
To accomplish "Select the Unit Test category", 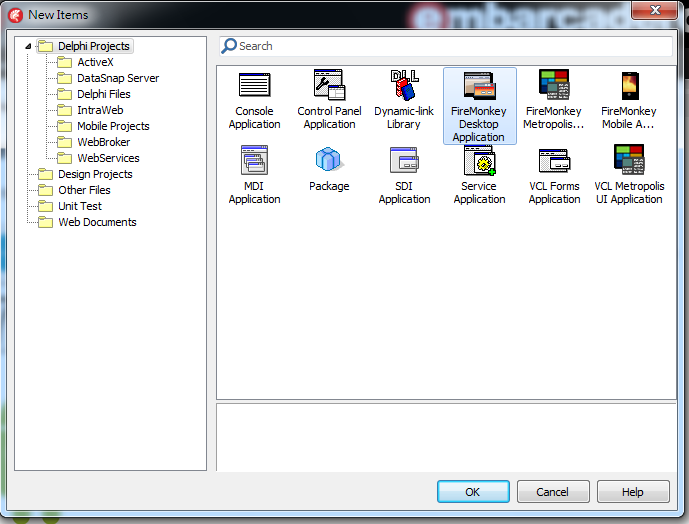I will click(x=80, y=206).
